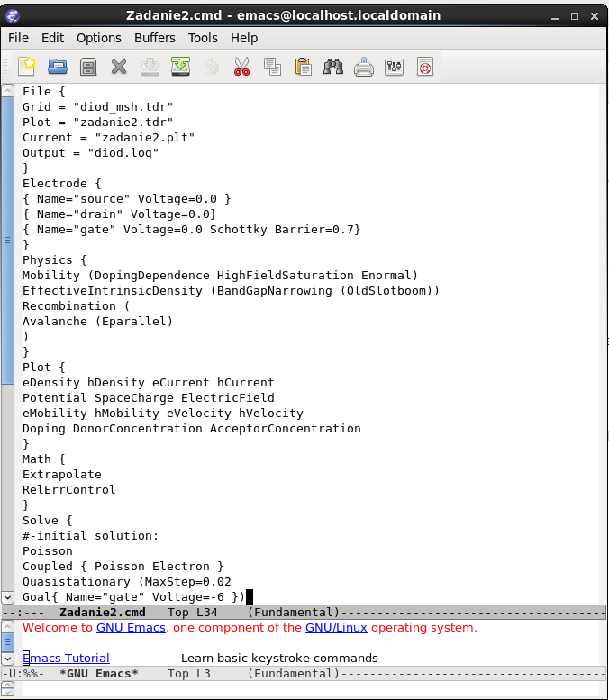
Task: Click the Mobility (DopingDependence...) line
Action: pos(220,276)
